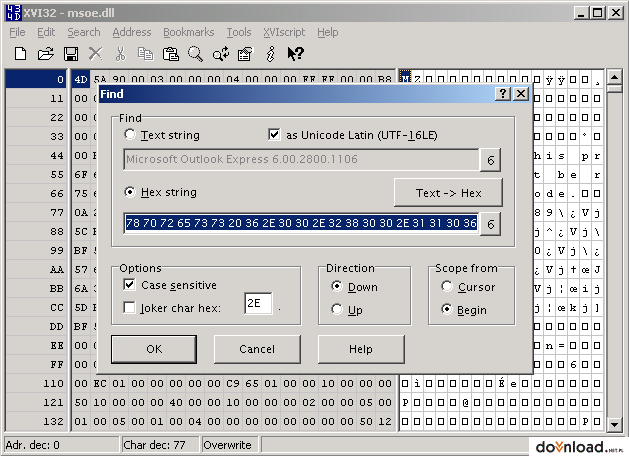Click the Find again toolbar icon
The image size is (629, 456).
coord(221,53)
